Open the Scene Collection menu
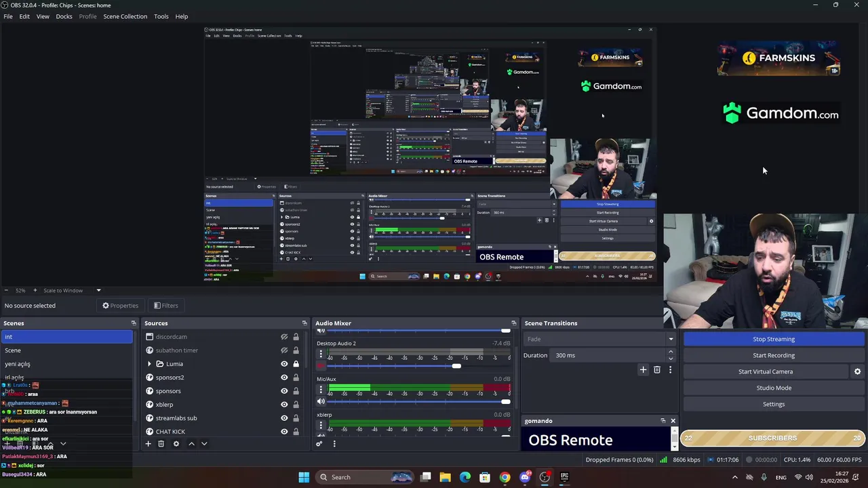 125,16
